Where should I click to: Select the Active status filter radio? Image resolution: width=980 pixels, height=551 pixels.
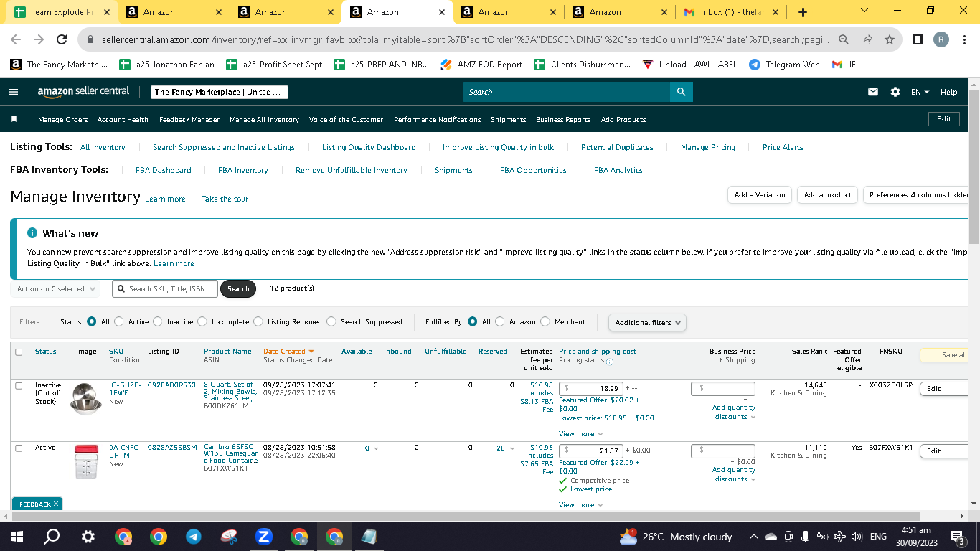[x=119, y=322]
